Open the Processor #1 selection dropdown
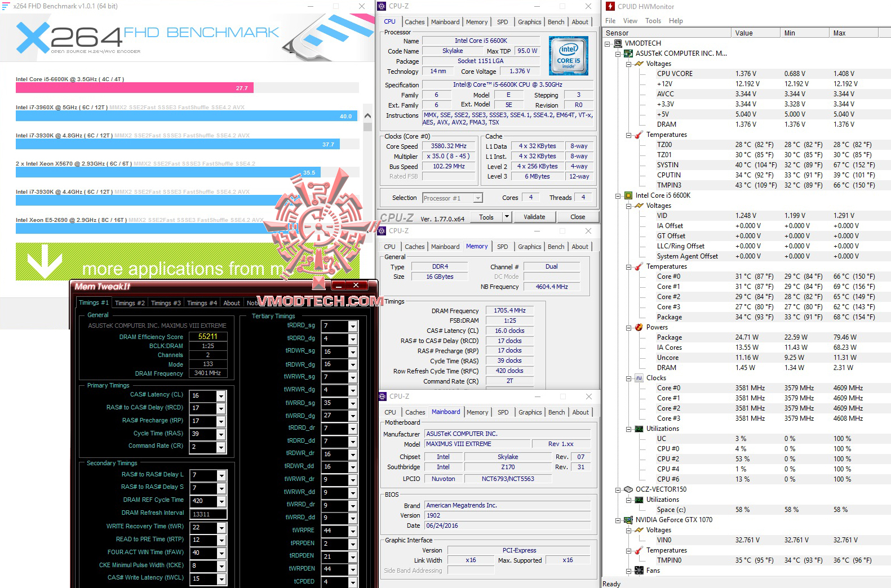 [478, 198]
